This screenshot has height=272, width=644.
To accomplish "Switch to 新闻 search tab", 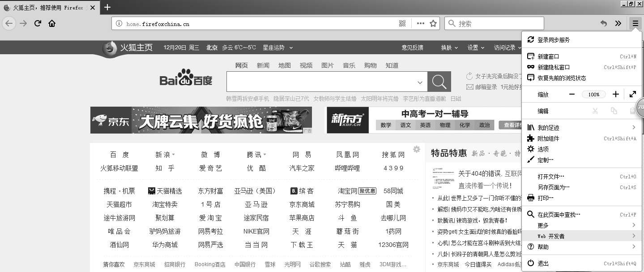I will [x=263, y=65].
